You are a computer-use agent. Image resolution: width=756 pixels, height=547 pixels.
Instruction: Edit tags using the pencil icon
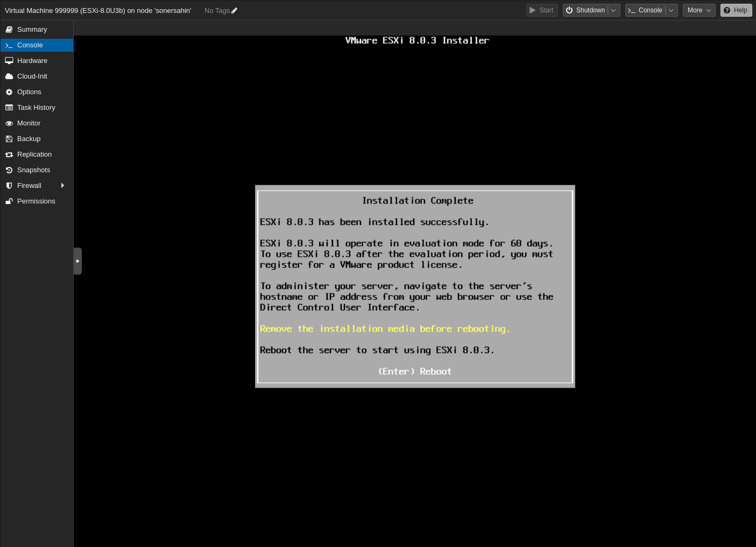point(234,10)
